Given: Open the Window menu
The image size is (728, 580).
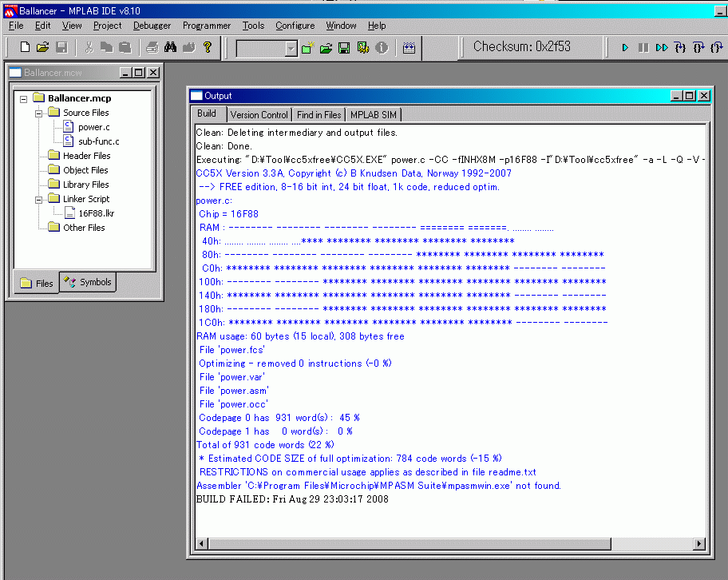Looking at the screenshot, I should 341,26.
